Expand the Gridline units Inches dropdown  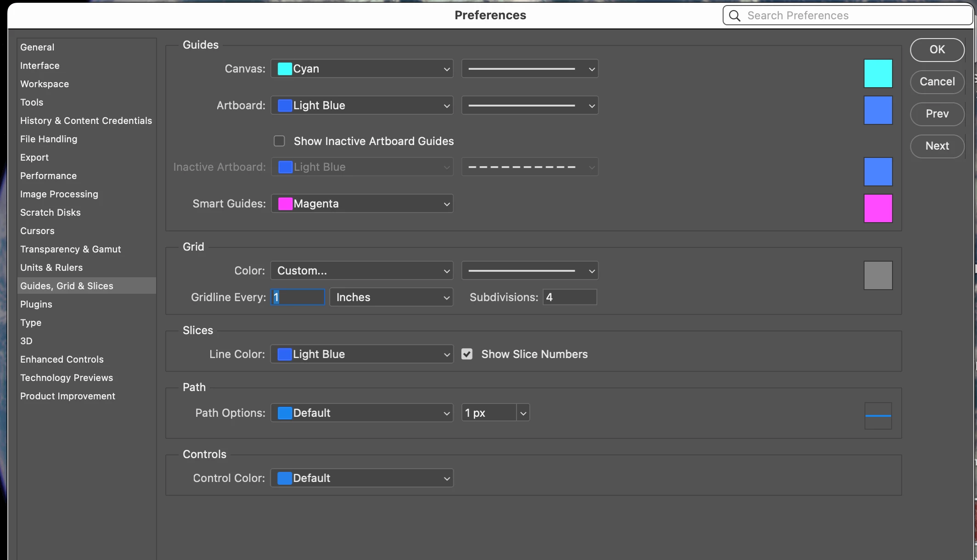point(391,297)
